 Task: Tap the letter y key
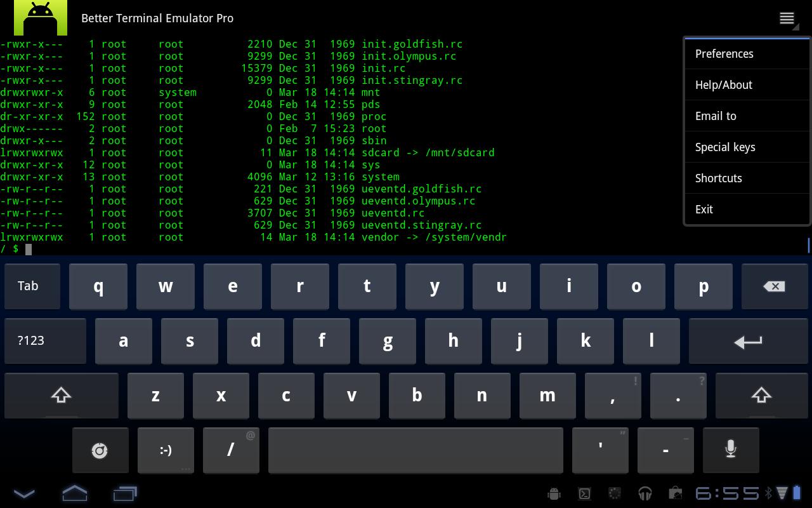click(x=435, y=286)
